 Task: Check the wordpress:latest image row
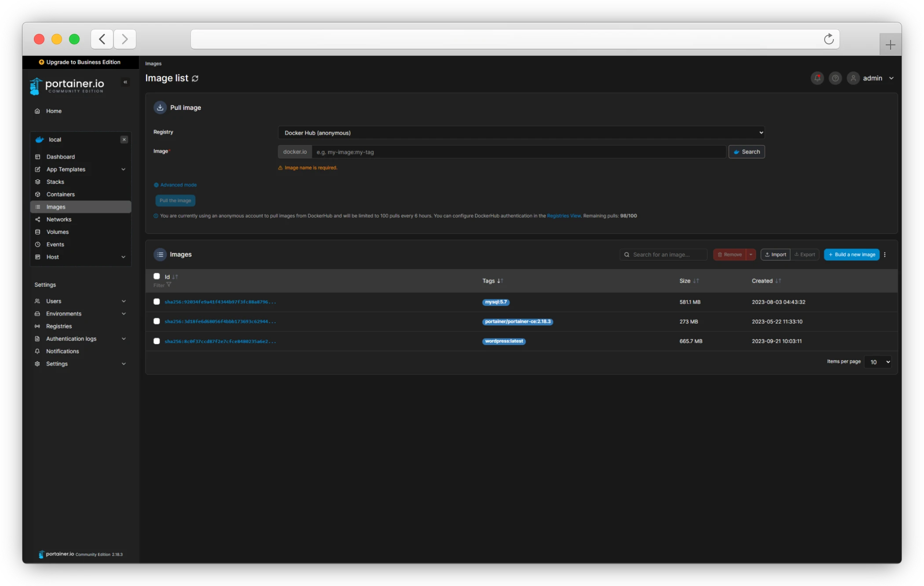tap(157, 341)
